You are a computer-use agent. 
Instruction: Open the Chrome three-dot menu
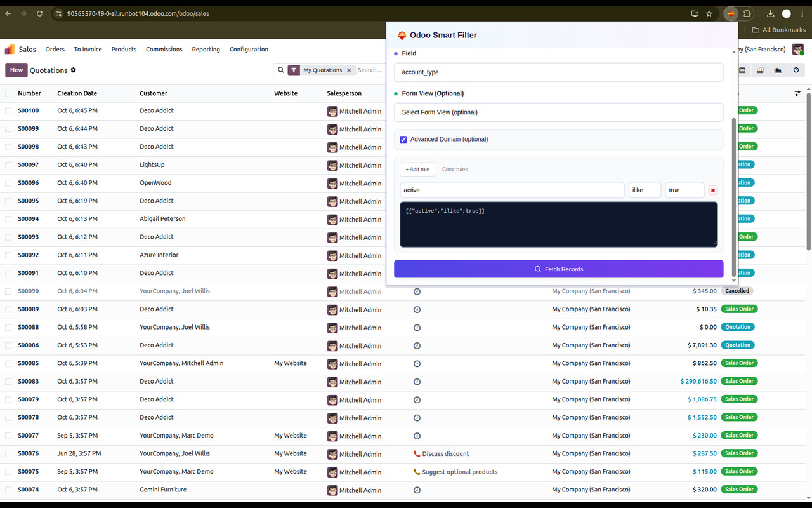click(x=802, y=13)
